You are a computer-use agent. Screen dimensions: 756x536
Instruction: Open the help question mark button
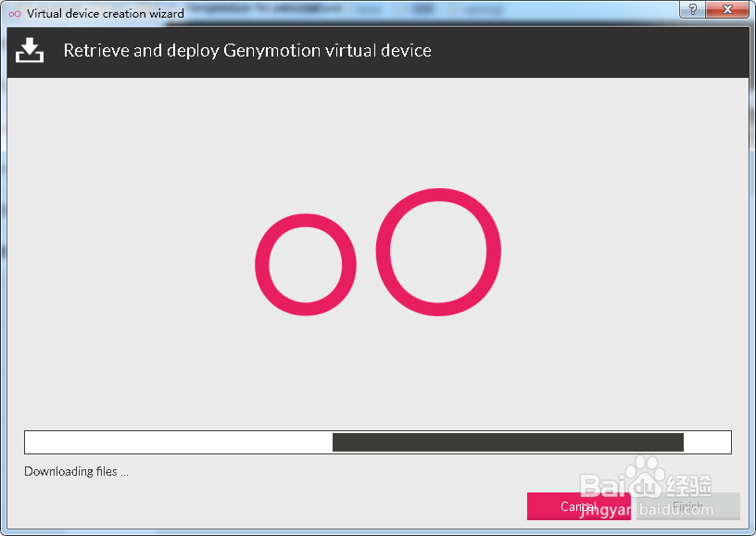pyautogui.click(x=692, y=8)
